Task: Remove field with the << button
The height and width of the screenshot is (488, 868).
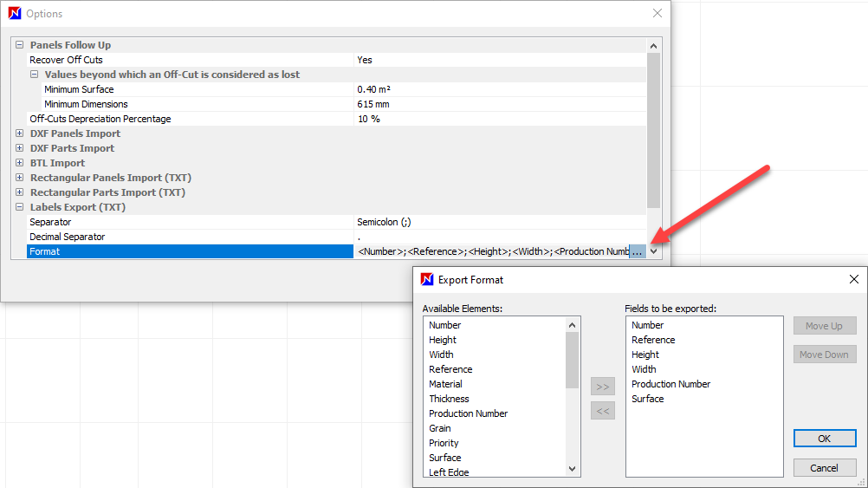Action: [603, 411]
